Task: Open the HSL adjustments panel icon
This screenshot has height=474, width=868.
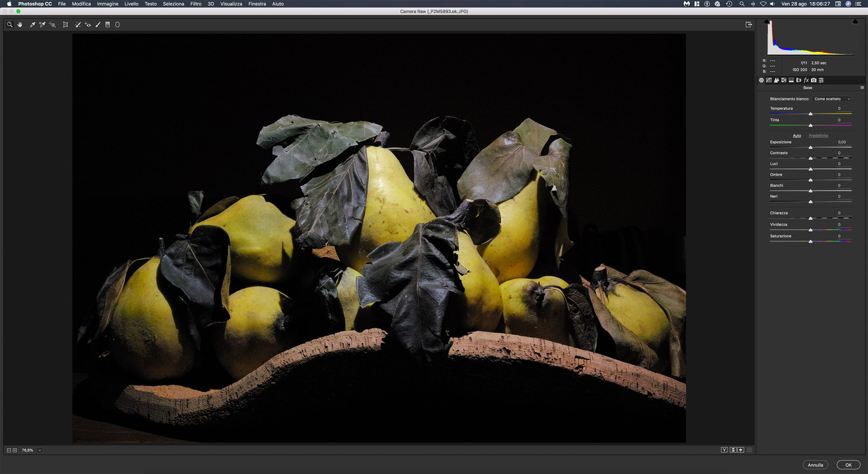Action: tap(783, 80)
